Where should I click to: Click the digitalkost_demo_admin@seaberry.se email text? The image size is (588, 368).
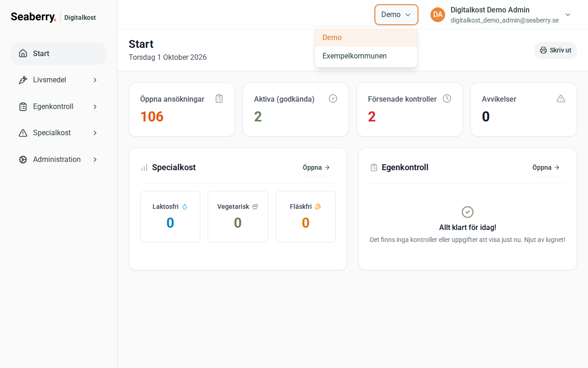click(504, 20)
